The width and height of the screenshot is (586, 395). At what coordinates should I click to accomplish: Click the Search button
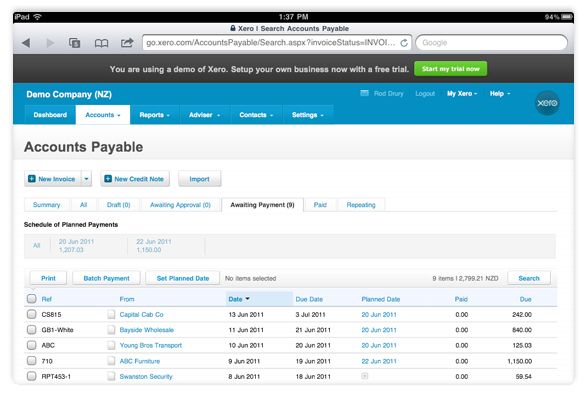pos(529,278)
